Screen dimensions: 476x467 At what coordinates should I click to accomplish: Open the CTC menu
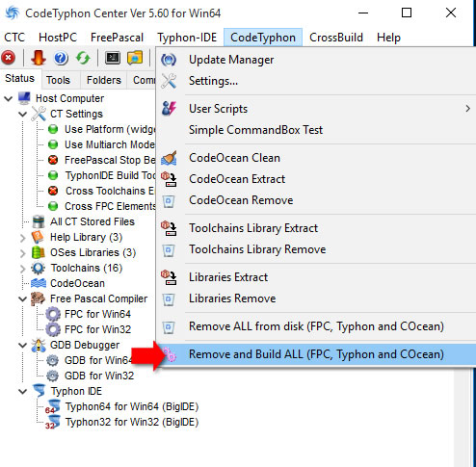click(14, 38)
